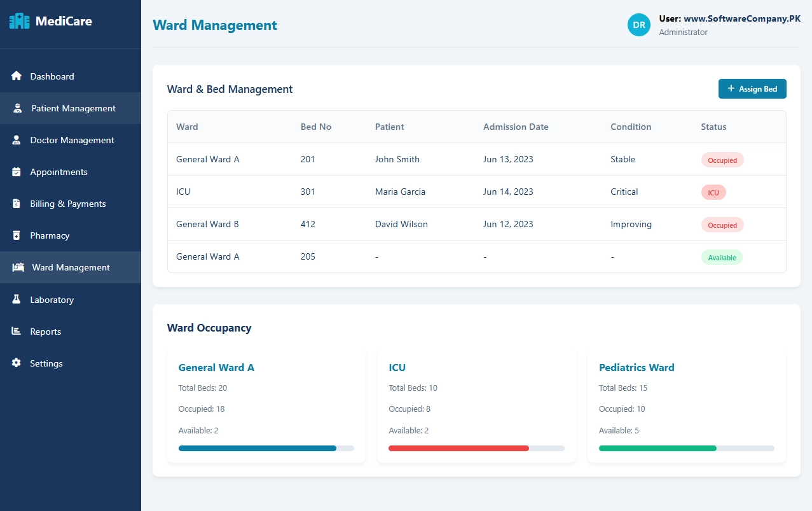812x511 pixels.
Task: Open Appointments using the calendar icon
Action: click(16, 171)
